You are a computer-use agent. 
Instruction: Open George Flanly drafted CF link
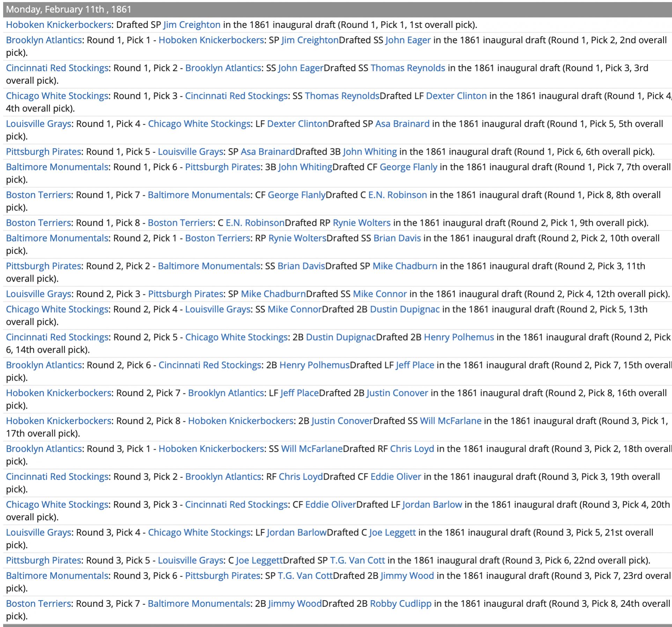(408, 167)
